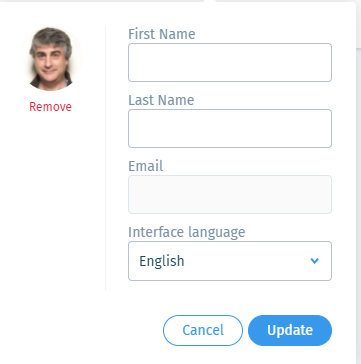Click the Interface language label
361x364 pixels.
[x=187, y=232]
